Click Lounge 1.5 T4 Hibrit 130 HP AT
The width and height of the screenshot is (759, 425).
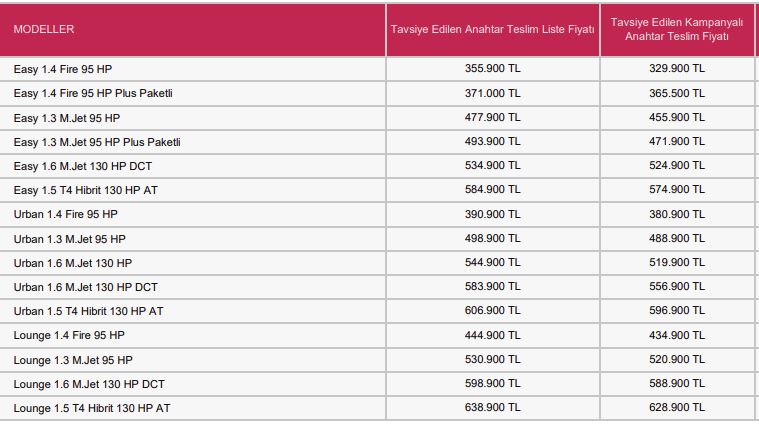coord(92,408)
